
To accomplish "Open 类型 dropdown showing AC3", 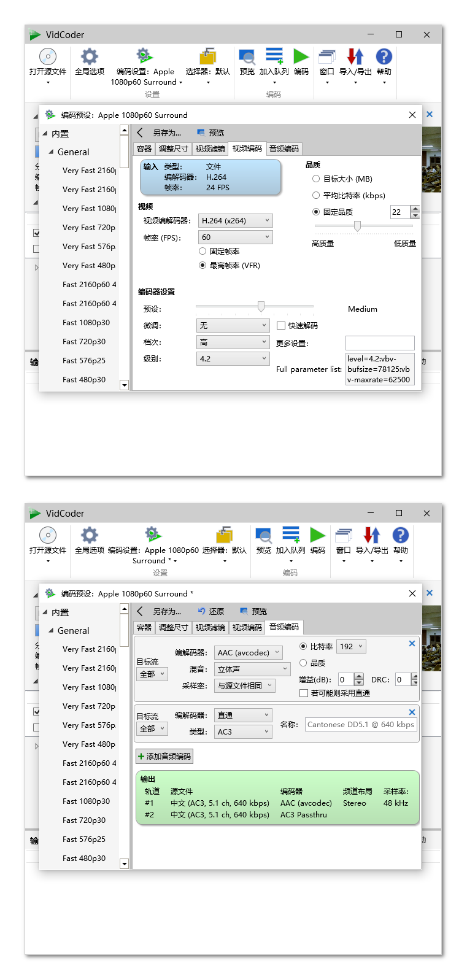I will tap(243, 732).
